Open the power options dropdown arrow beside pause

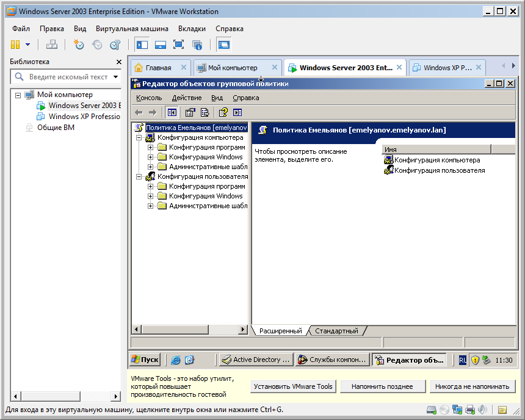[x=28, y=45]
